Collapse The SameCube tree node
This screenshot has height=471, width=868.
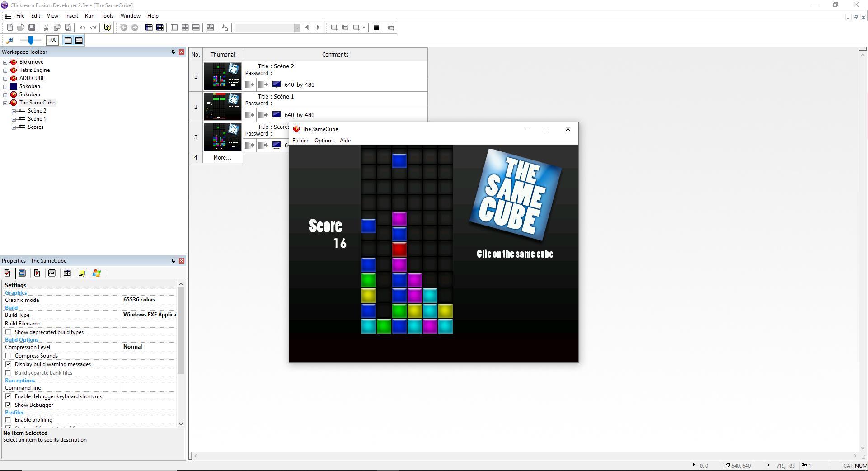(5, 103)
